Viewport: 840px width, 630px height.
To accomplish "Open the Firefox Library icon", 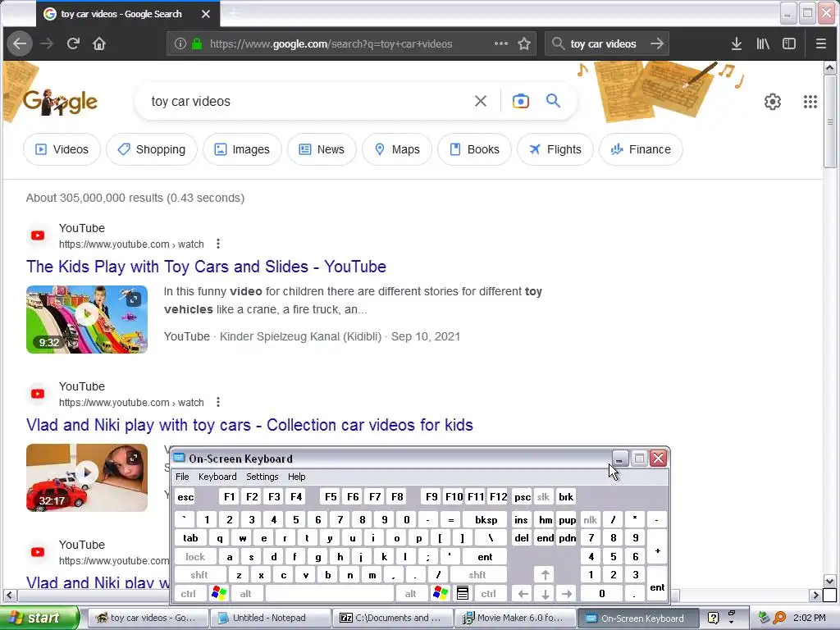I will pos(763,43).
